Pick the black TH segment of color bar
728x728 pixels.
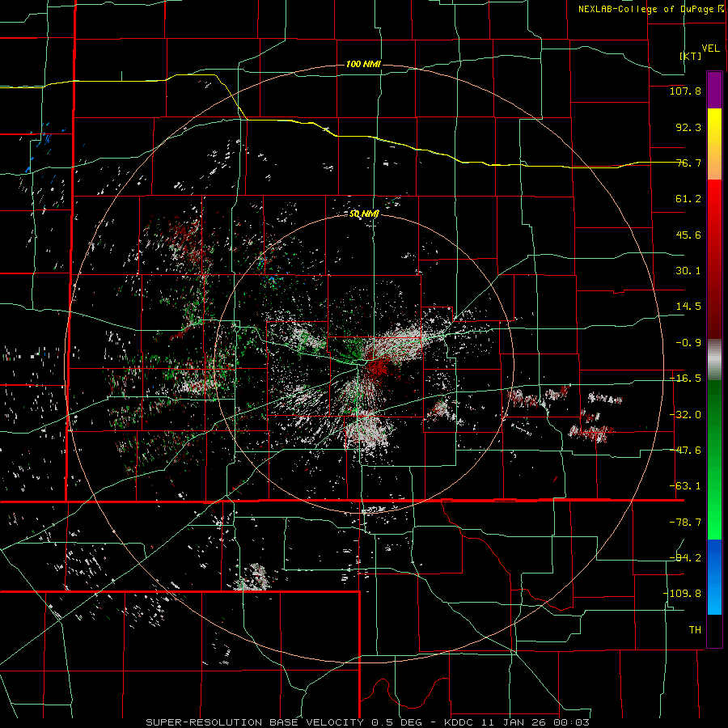coord(714,630)
